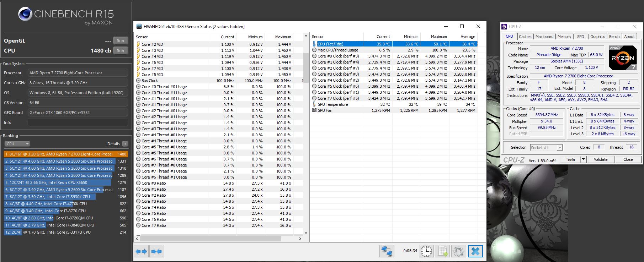The image size is (644, 262).
Task: Select ranking entry Ryzen 7 2700 1480
Action: tap(66, 154)
